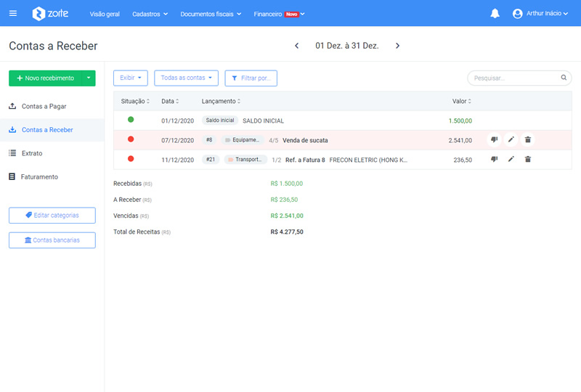
Task: Delete the Ref. a Fatura 8 entry
Action: [x=528, y=159]
